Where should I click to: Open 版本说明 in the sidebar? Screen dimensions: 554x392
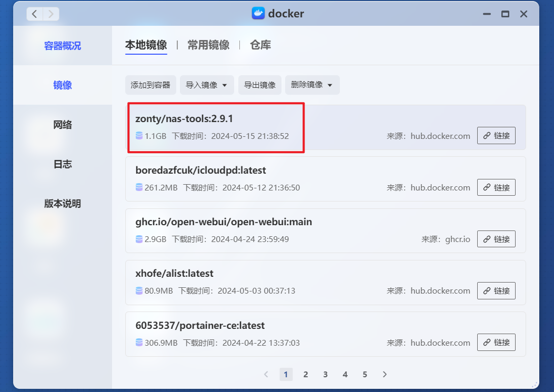tap(63, 204)
